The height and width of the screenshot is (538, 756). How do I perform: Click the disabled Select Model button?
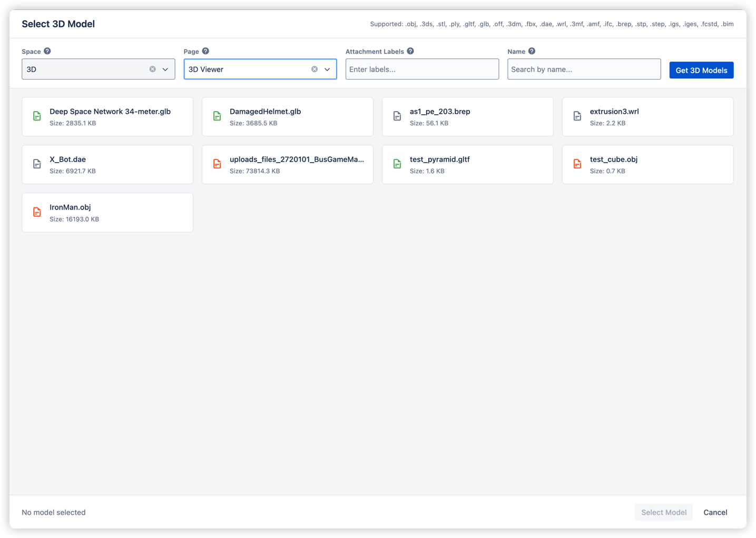point(664,512)
